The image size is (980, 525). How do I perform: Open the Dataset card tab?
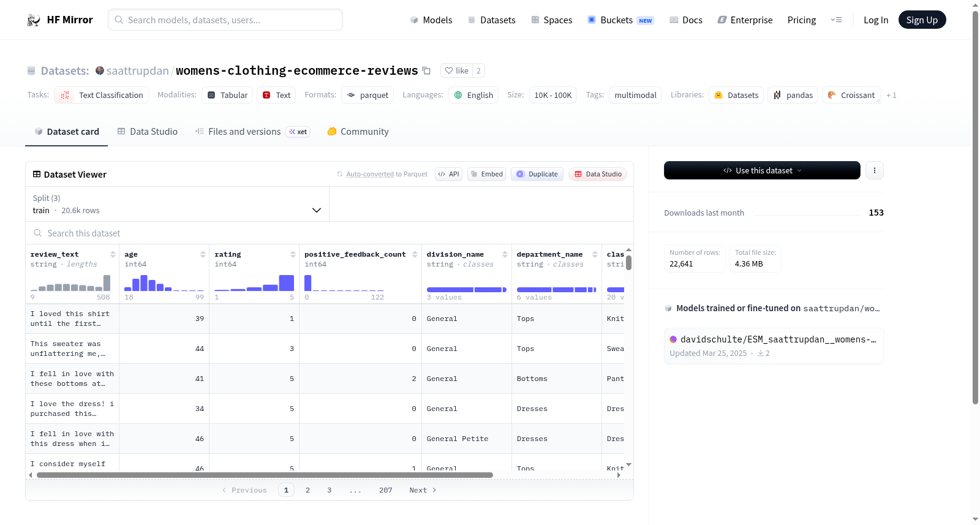[x=67, y=132]
